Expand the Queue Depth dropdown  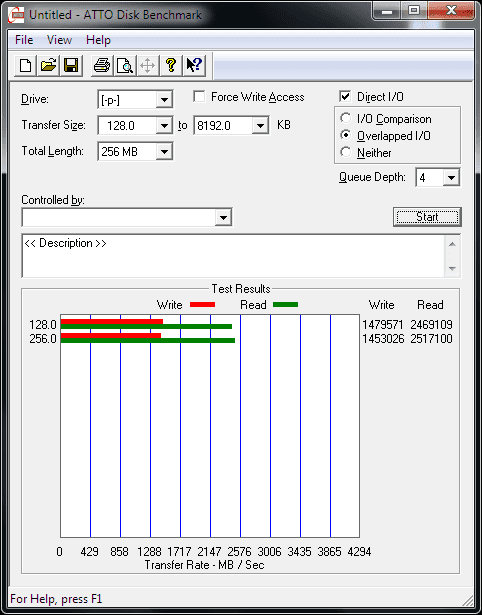coord(451,178)
